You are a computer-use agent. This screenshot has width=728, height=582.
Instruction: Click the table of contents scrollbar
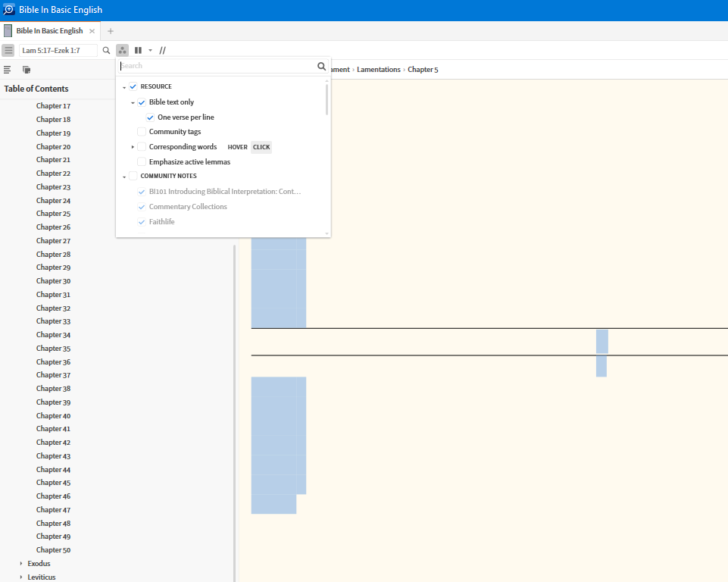click(235, 412)
